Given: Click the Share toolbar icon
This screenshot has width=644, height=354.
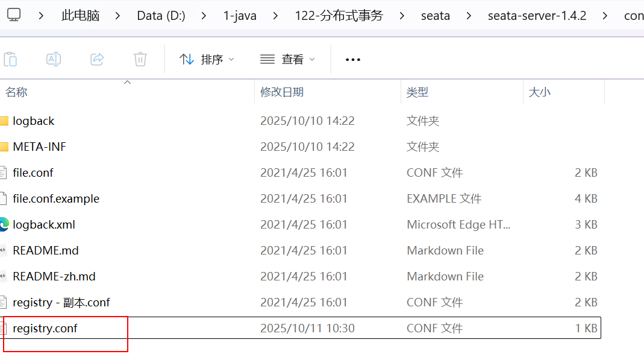Looking at the screenshot, I should 97,59.
